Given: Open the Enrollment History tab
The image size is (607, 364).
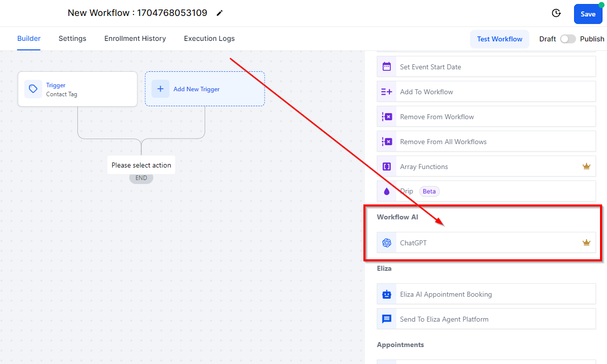Looking at the screenshot, I should click(135, 38).
